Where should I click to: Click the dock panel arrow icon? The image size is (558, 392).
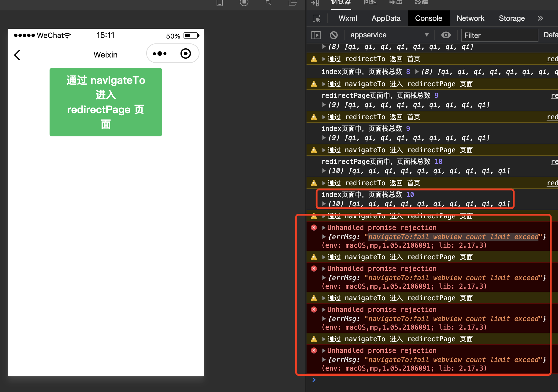tap(315, 3)
